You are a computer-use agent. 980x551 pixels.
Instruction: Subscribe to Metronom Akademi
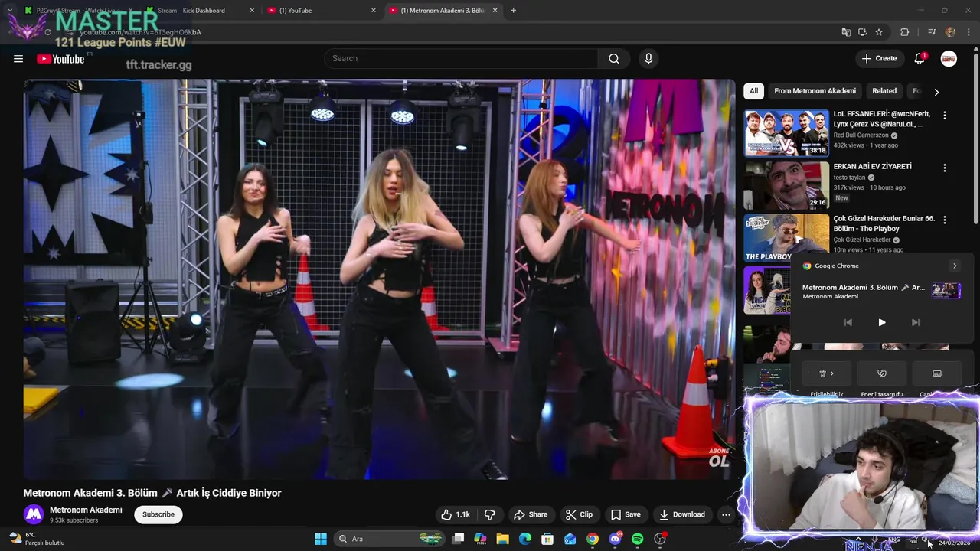pyautogui.click(x=158, y=514)
